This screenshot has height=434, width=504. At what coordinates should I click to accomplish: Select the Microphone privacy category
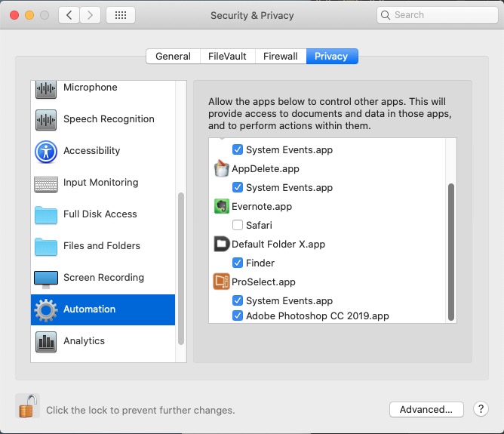point(90,88)
